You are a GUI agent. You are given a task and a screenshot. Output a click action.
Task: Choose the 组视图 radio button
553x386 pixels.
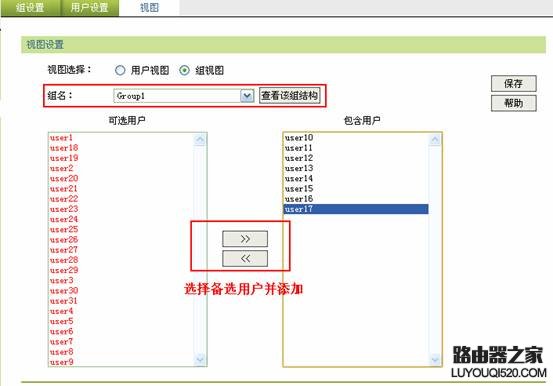[184, 71]
